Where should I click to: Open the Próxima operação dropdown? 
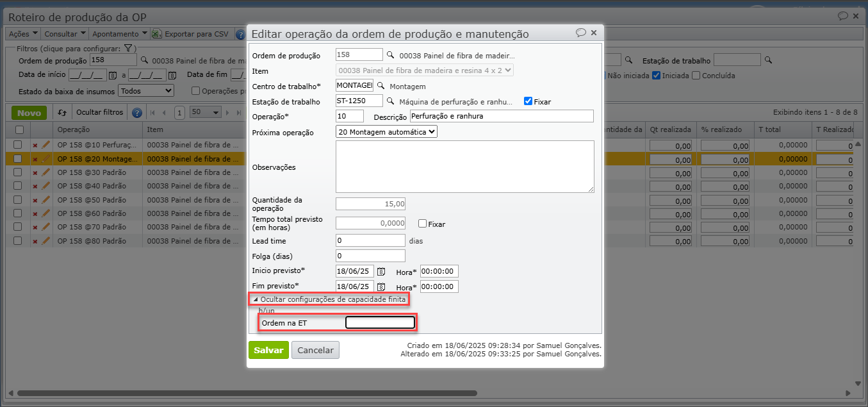(386, 131)
